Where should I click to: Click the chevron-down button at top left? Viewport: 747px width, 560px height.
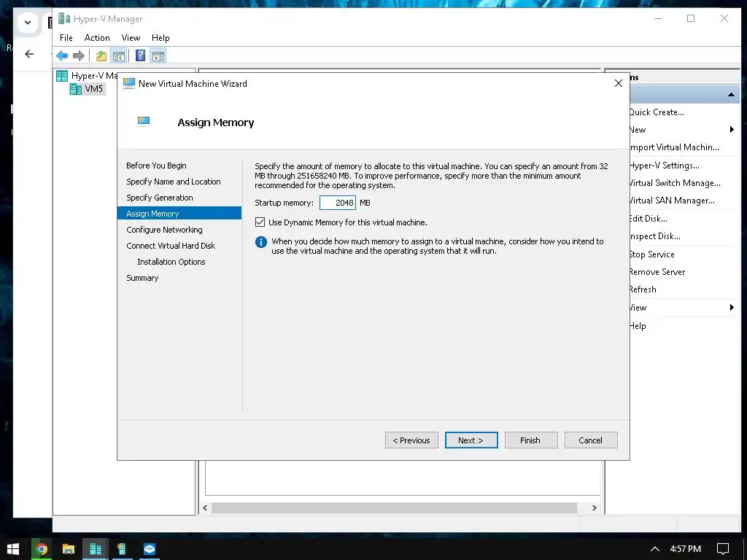(28, 23)
